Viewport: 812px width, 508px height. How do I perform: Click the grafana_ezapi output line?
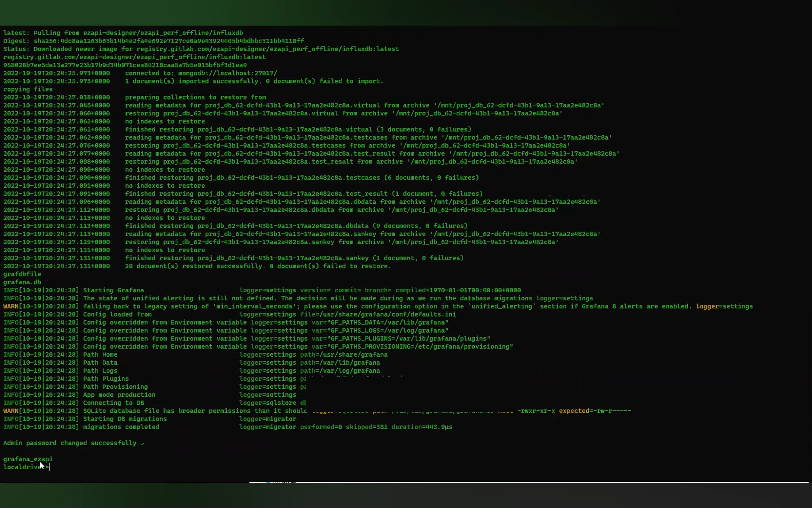coord(28,459)
